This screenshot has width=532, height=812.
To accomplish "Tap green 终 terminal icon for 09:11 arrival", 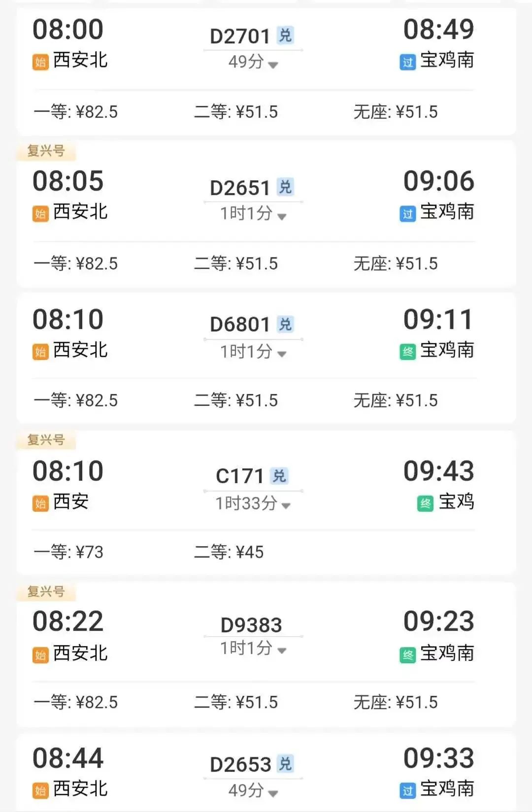I will coord(407,352).
